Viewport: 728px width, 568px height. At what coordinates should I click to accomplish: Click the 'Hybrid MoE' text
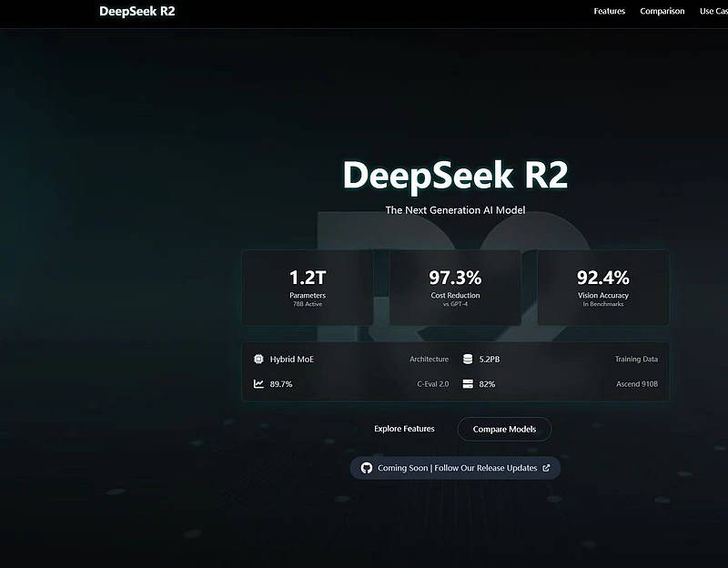pos(291,359)
